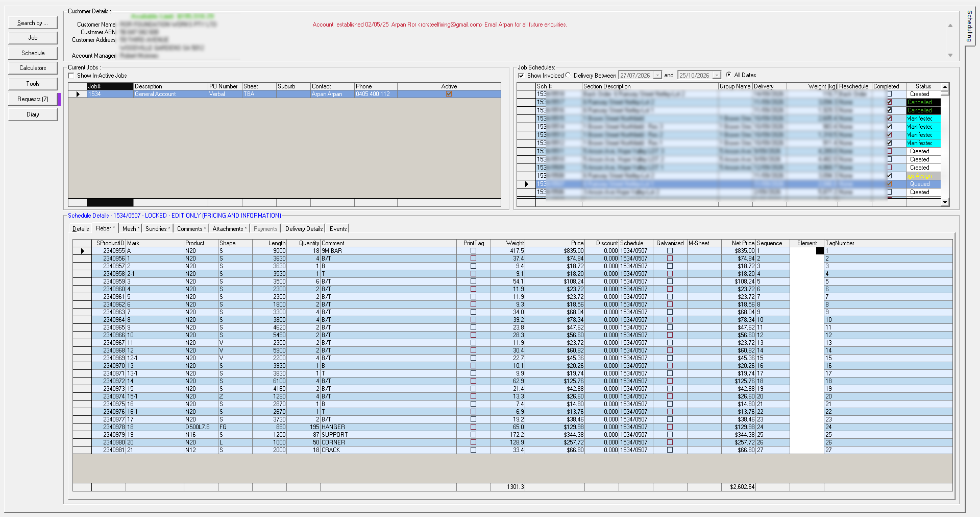Select the Delivery Between radio button
The height and width of the screenshot is (517, 980).
(568, 75)
